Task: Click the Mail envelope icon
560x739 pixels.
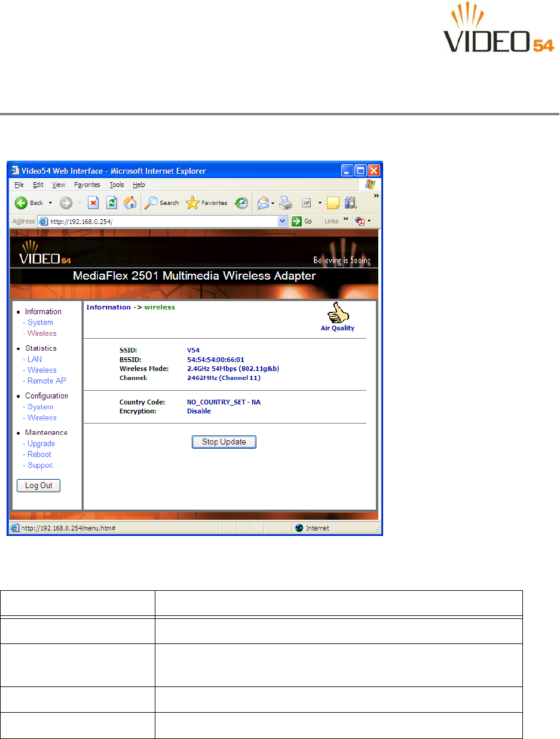Action: (263, 203)
